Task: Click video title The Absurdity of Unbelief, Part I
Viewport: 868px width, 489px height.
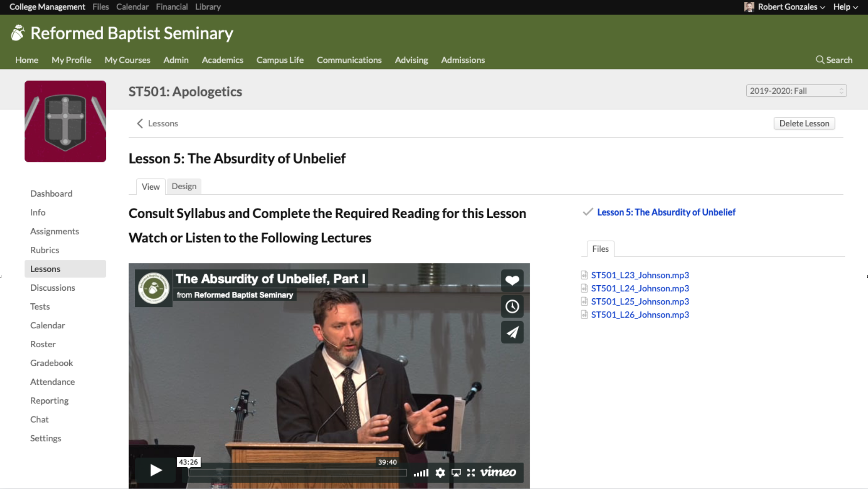Action: click(270, 278)
